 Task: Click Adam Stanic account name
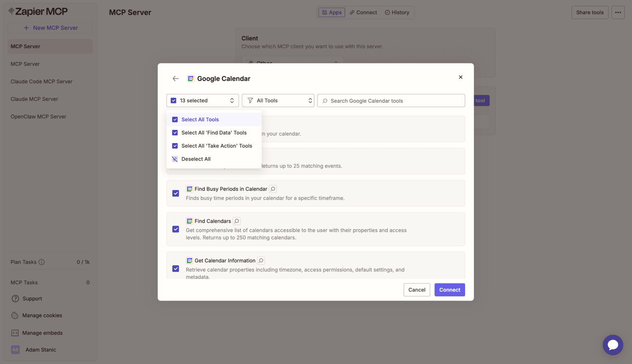pyautogui.click(x=41, y=350)
